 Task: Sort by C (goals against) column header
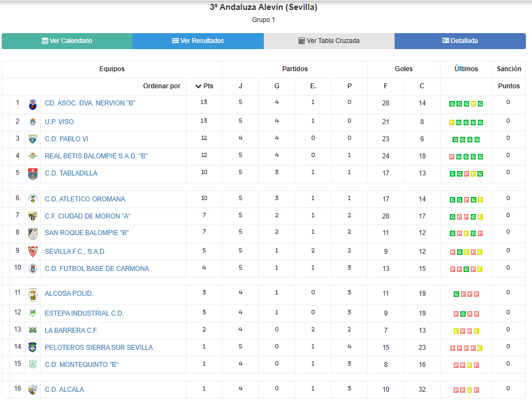(x=422, y=86)
